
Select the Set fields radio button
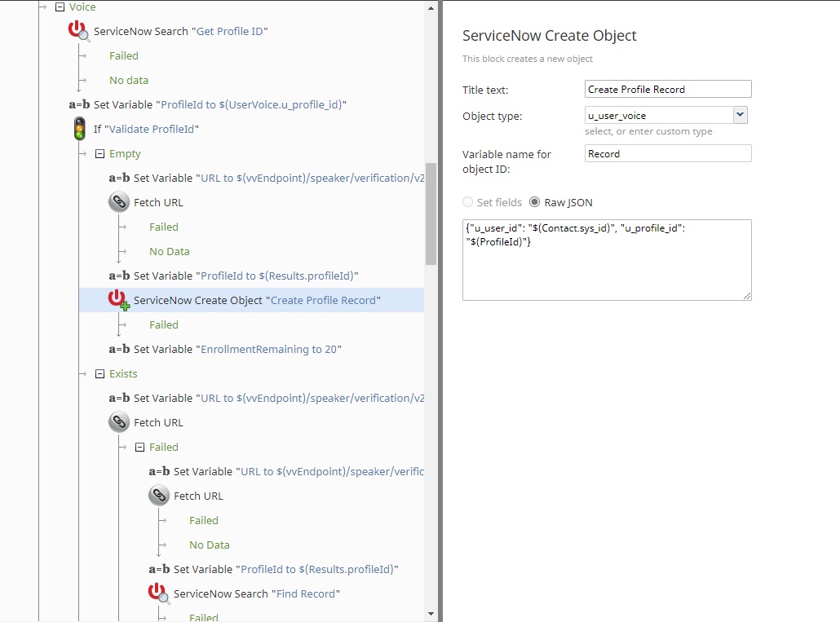coord(467,202)
